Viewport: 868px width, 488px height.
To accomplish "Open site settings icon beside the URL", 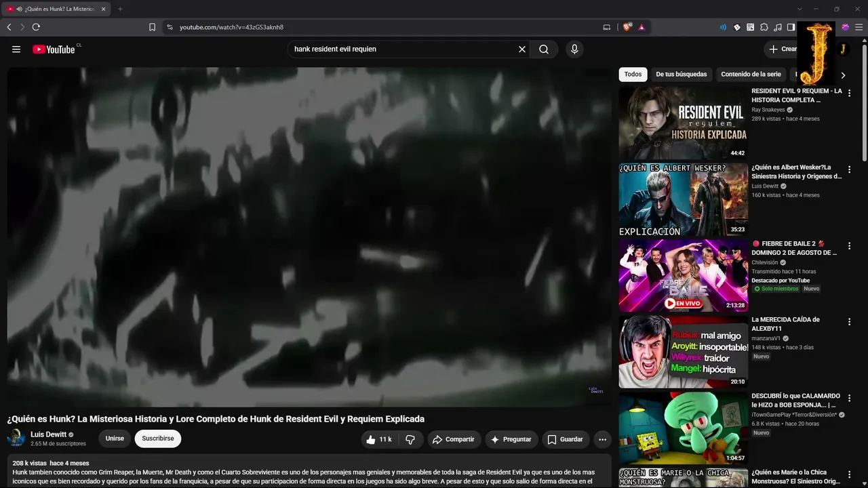I will click(170, 27).
